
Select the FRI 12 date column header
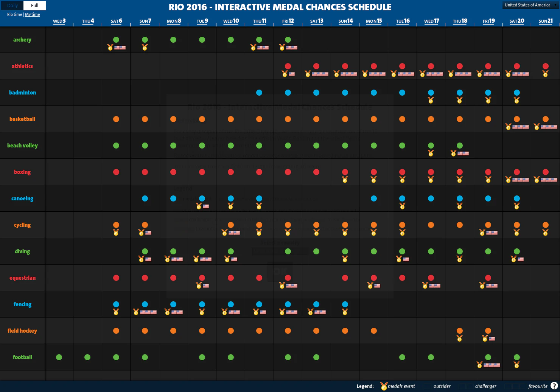click(x=288, y=21)
